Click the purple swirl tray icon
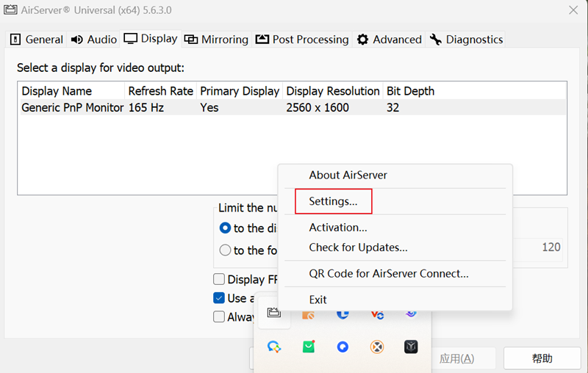 coord(411,314)
